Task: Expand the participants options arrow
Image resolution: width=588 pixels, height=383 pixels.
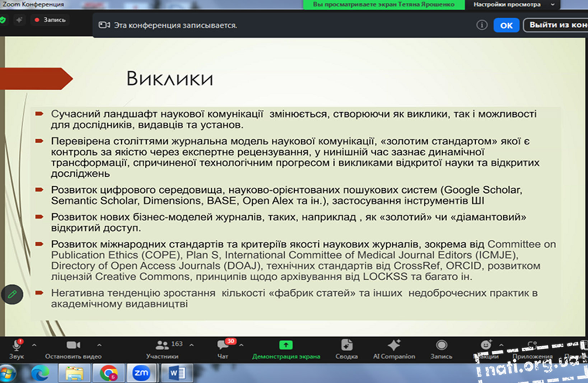Action: pos(192,345)
